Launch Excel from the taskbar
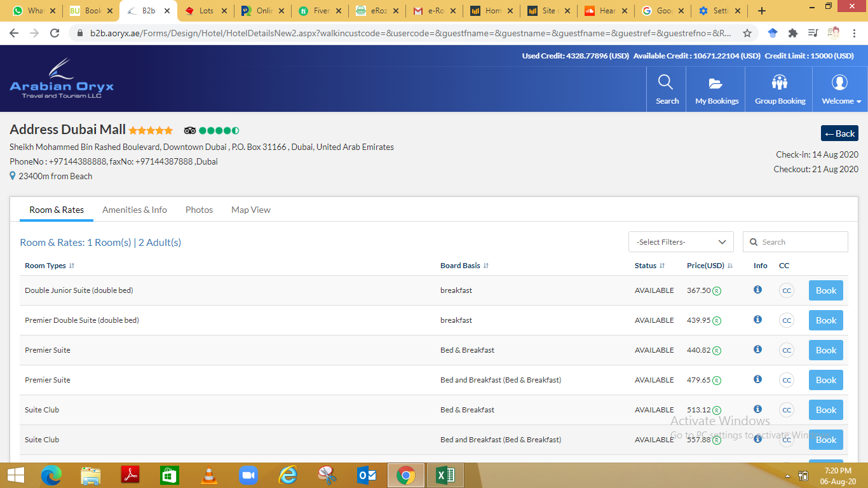This screenshot has width=868, height=488. point(445,475)
